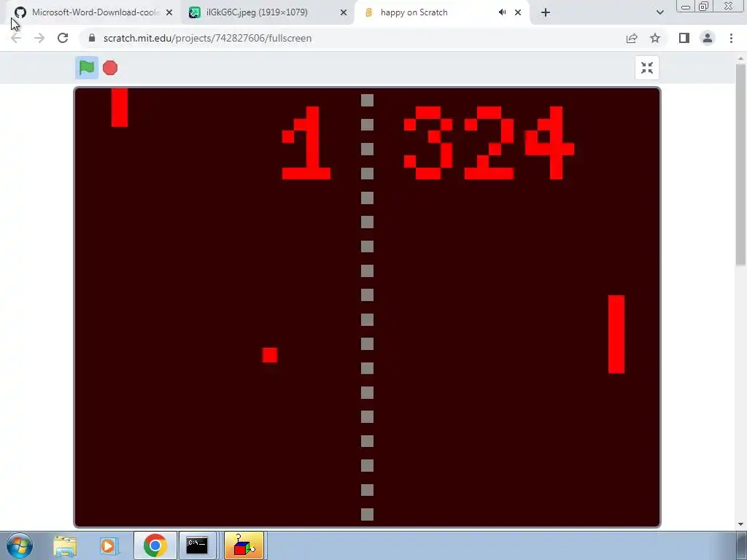The height and width of the screenshot is (560, 747).
Task: Open the Windows Start menu
Action: click(19, 545)
